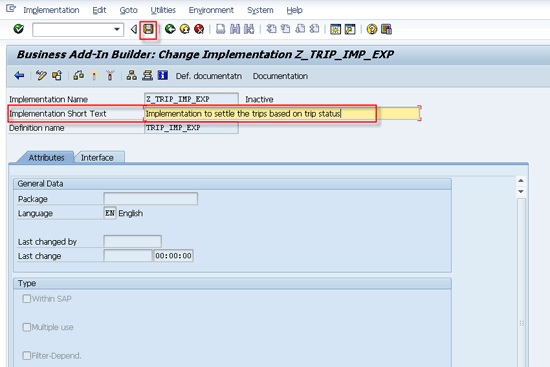Open the Environment menu

211,10
